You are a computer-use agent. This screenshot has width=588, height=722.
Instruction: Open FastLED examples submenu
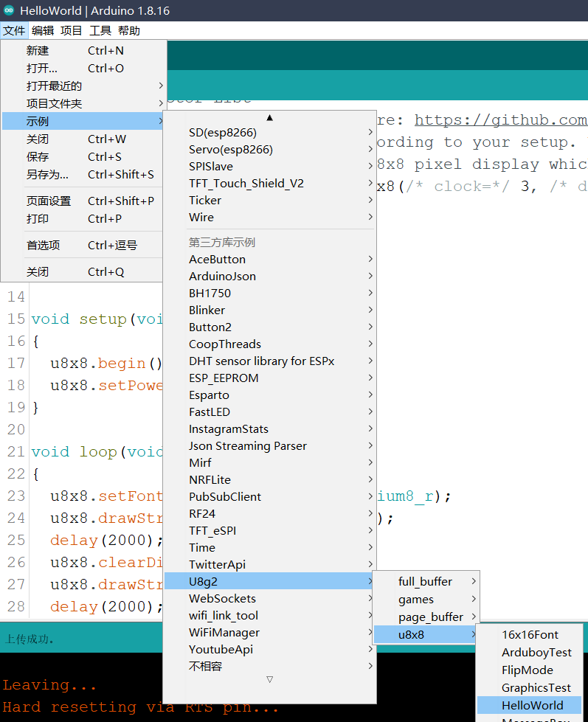270,412
